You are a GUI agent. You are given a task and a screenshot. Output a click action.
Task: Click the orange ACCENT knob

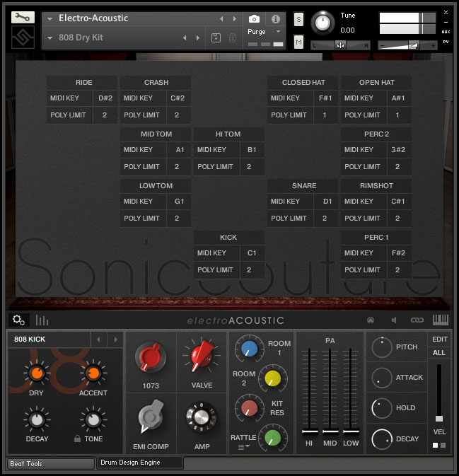pyautogui.click(x=93, y=373)
